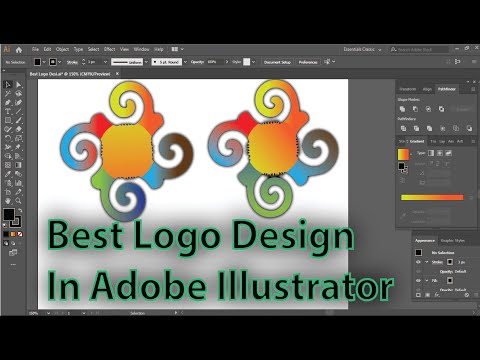Click Preferences button
The width and height of the screenshot is (480, 360).
308,62
